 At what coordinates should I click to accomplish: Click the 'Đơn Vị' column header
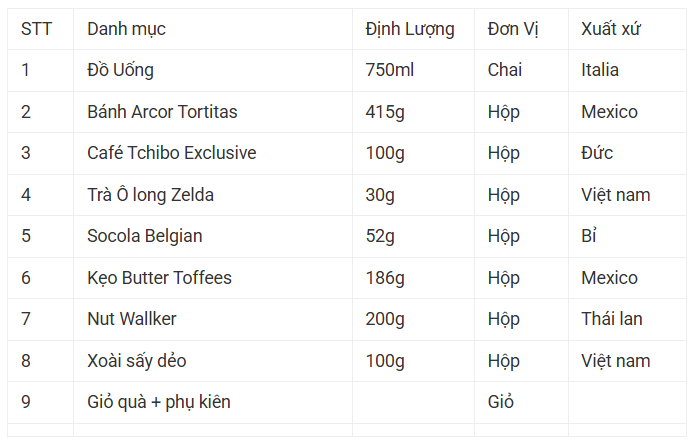point(513,29)
